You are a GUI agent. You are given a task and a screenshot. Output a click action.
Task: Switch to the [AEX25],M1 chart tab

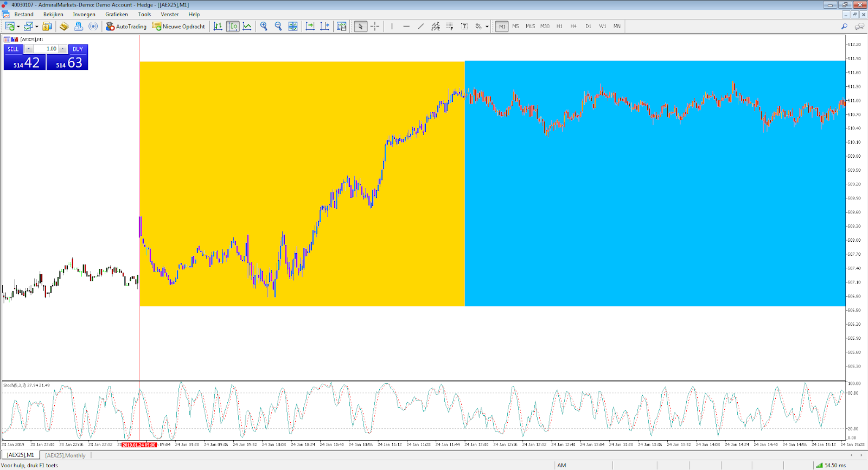pyautogui.click(x=21, y=455)
